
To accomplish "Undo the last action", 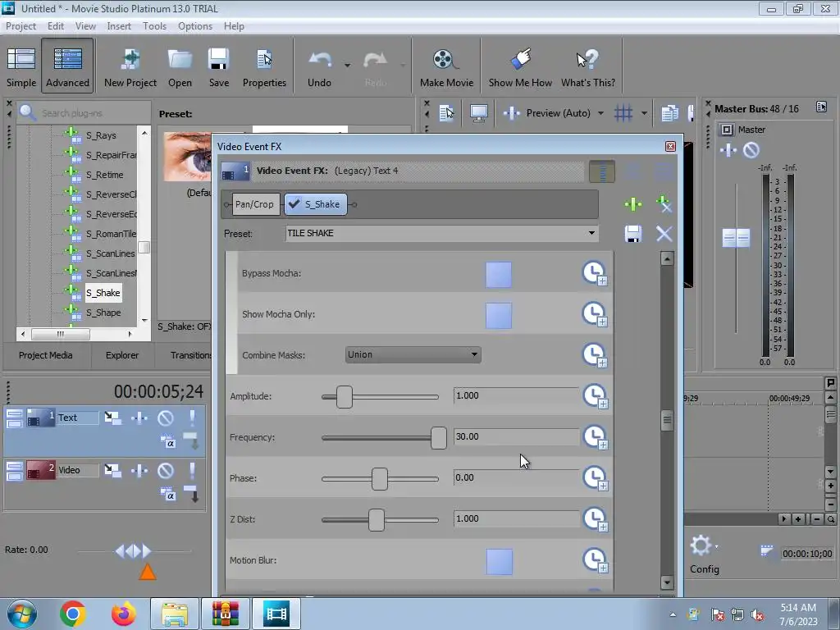I will click(x=319, y=67).
